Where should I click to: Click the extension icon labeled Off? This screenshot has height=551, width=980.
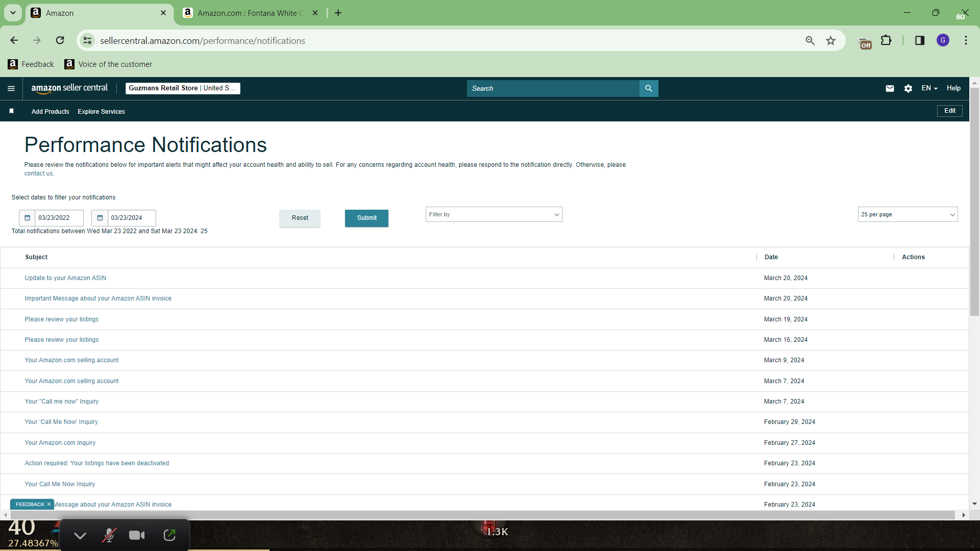pos(865,43)
